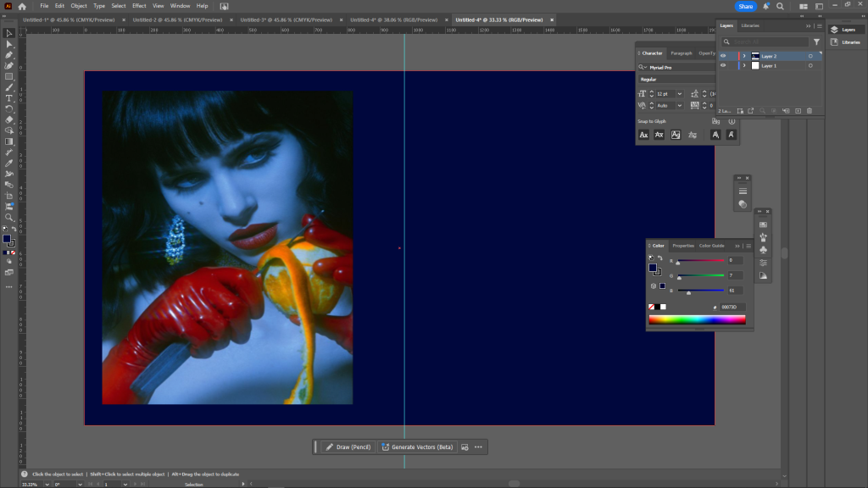Open the Effect menu
The width and height of the screenshot is (868, 488).
(139, 6)
